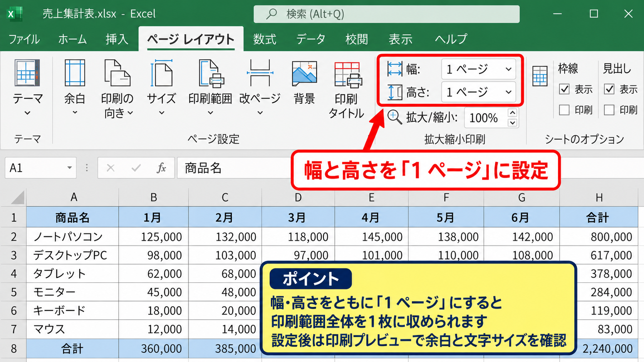Click the Excel logo icon in title bar

(x=14, y=14)
